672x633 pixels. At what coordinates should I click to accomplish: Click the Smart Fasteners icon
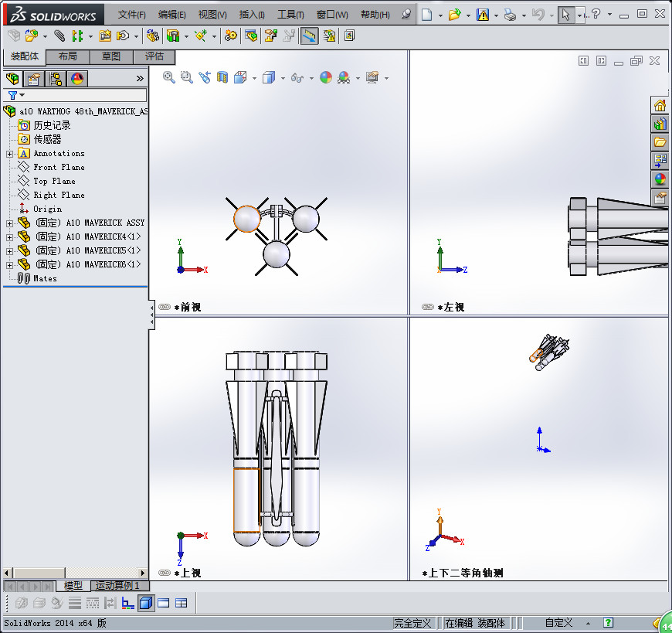coord(105,36)
